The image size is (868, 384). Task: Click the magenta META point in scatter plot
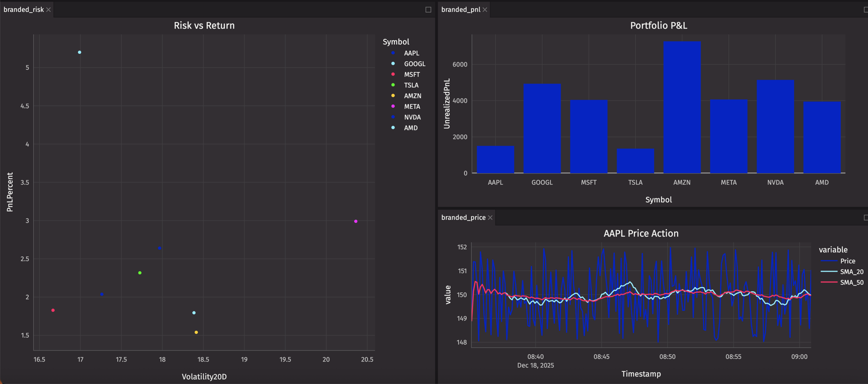(x=356, y=222)
